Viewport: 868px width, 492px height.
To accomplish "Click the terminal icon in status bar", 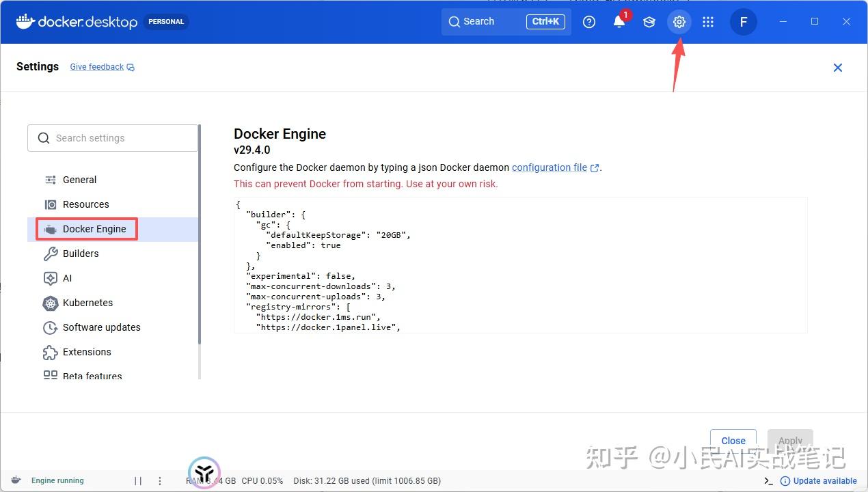I will 768,480.
